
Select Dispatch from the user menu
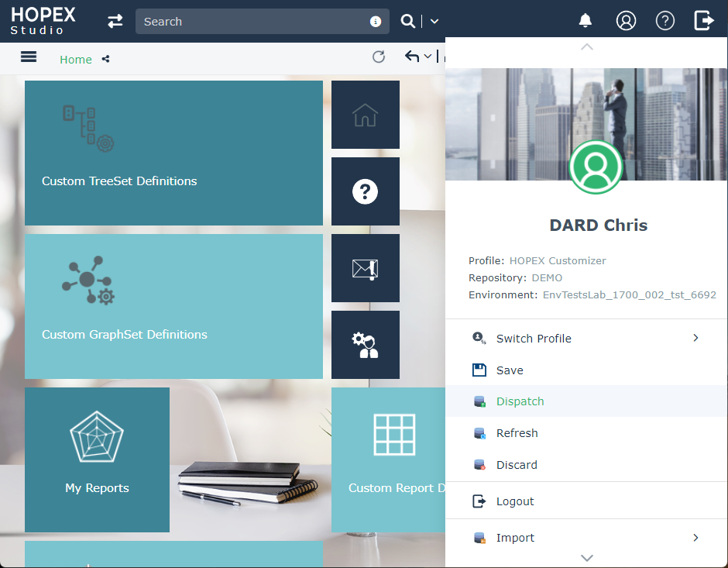click(x=520, y=401)
